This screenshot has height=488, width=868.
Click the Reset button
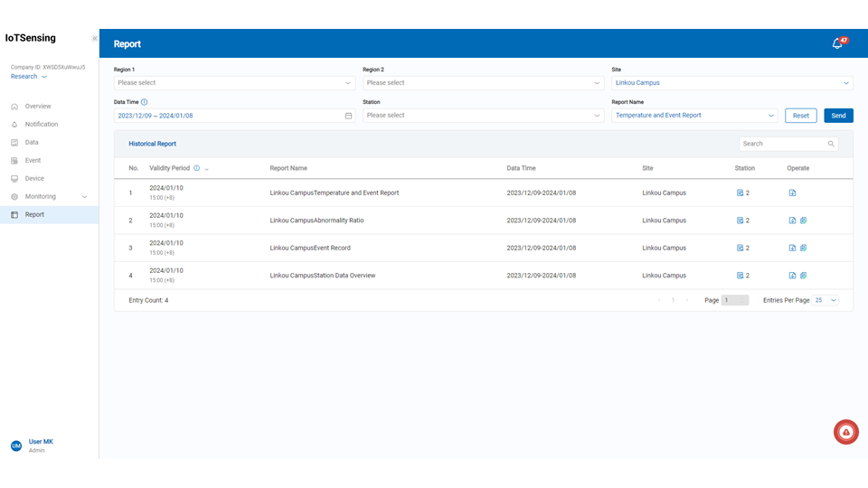(x=800, y=116)
